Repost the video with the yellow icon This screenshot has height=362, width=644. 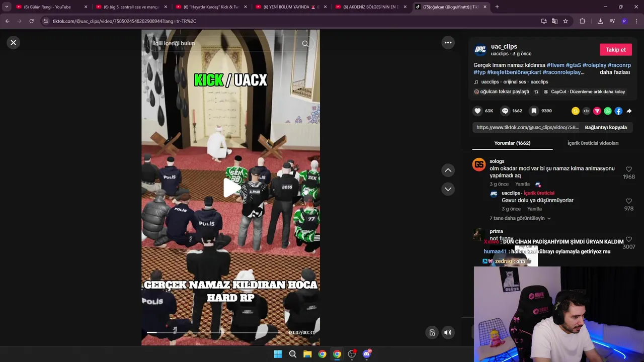(575, 111)
